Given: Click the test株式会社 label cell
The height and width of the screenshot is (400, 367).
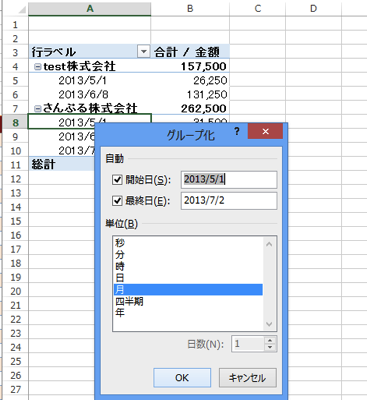Looking at the screenshot, I should click(x=90, y=66).
